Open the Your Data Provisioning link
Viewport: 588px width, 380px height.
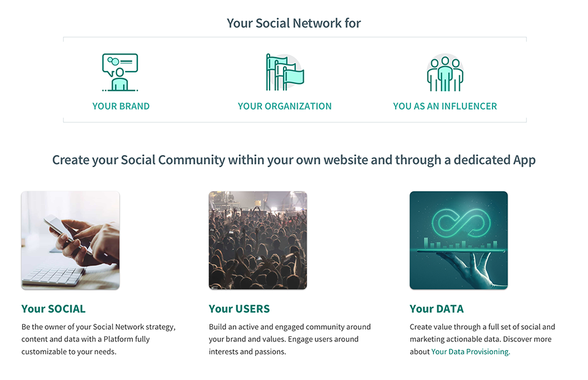tap(470, 352)
